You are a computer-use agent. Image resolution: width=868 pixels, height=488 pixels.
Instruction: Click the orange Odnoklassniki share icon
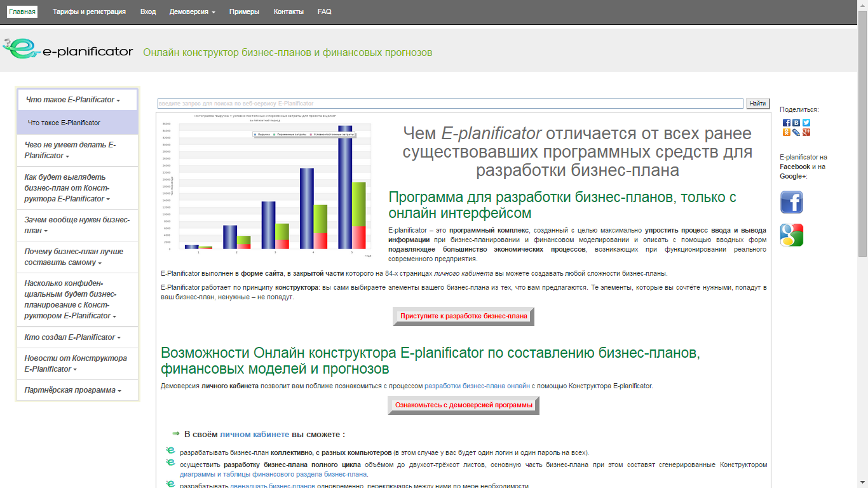[787, 132]
